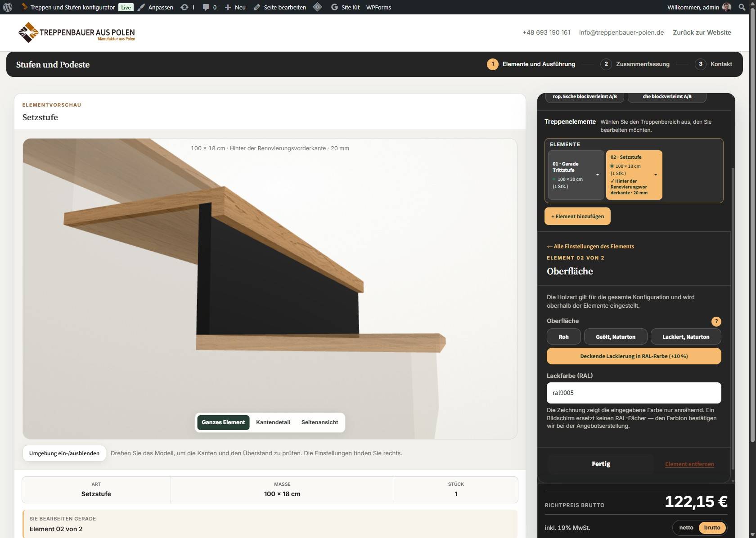This screenshot has width=756, height=538.
Task: Click the admin bar search magnifier icon
Action: click(742, 7)
